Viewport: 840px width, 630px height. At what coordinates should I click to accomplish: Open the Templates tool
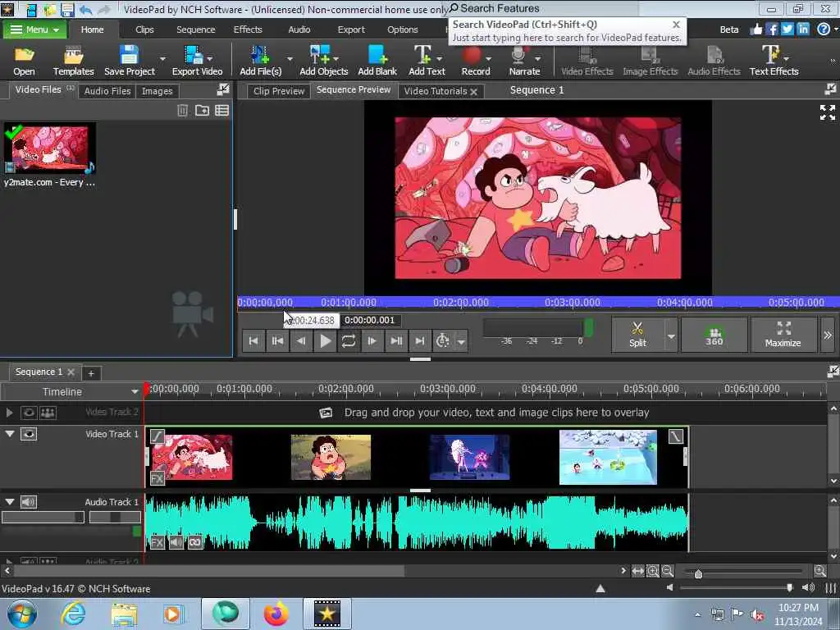(x=73, y=61)
